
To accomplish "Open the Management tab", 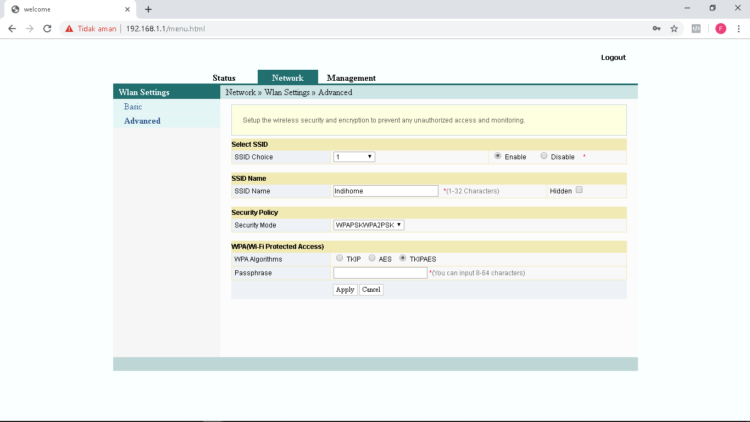I will (351, 78).
